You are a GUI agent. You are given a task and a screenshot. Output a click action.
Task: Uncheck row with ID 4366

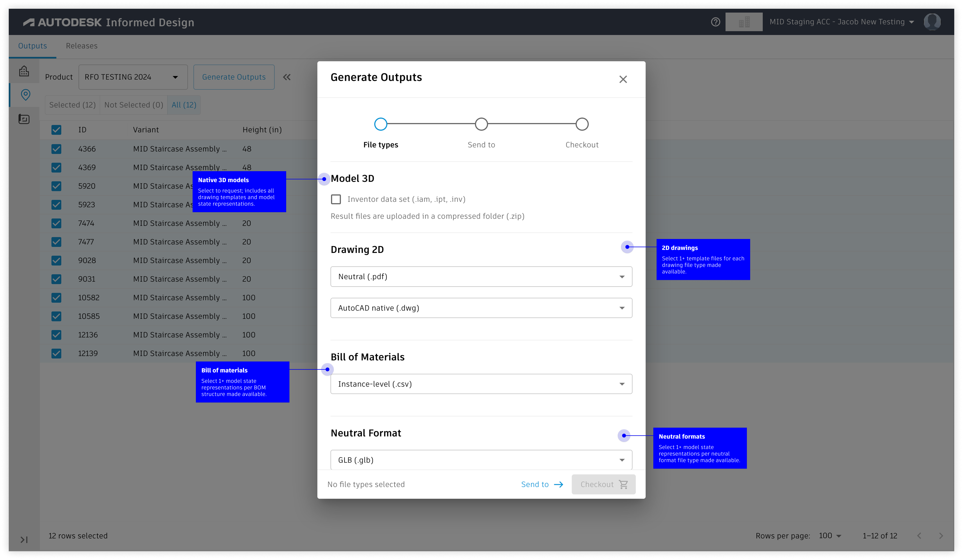[x=56, y=149]
